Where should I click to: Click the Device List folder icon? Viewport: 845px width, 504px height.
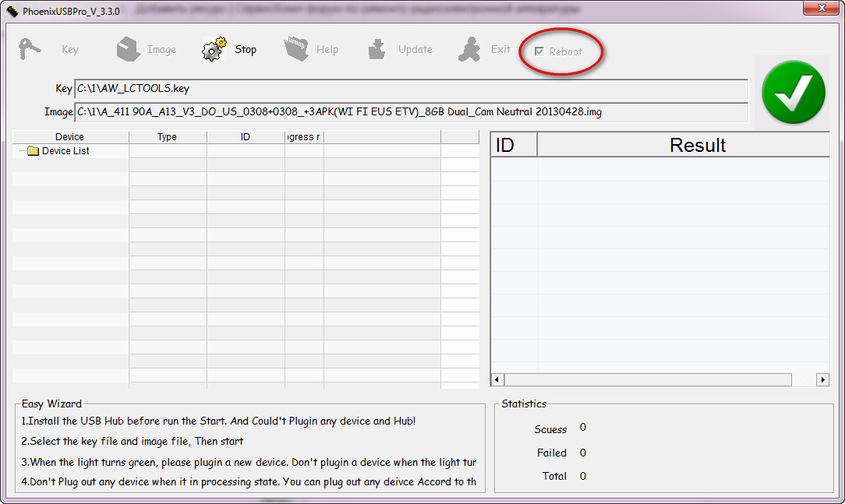(x=34, y=151)
